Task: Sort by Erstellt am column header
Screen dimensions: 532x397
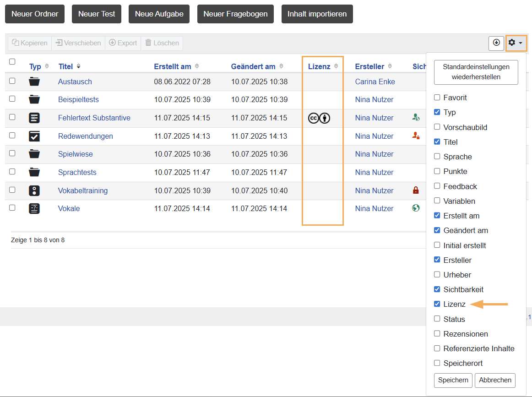Action: click(x=173, y=66)
